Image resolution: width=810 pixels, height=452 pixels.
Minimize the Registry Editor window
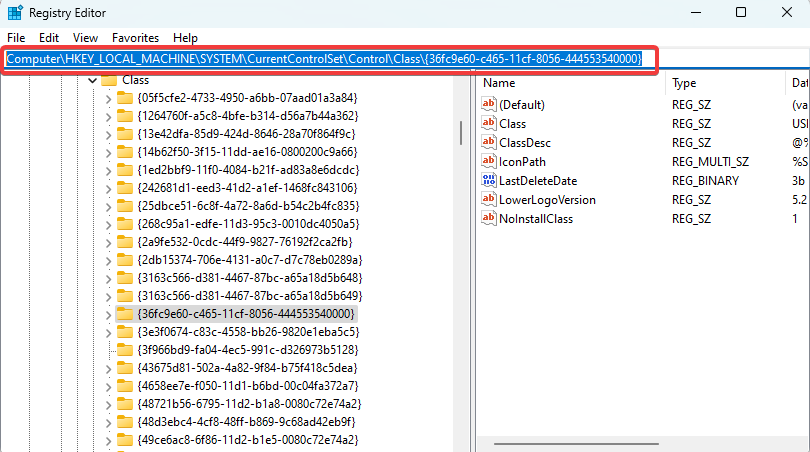[x=696, y=12]
